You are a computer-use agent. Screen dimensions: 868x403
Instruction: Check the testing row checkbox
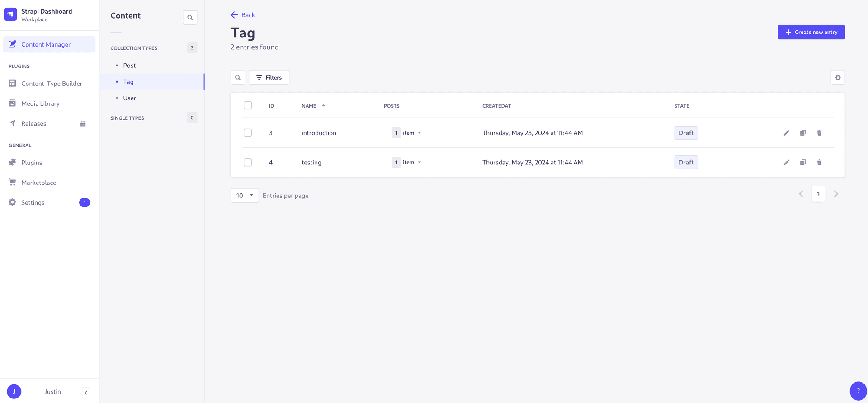tap(248, 162)
